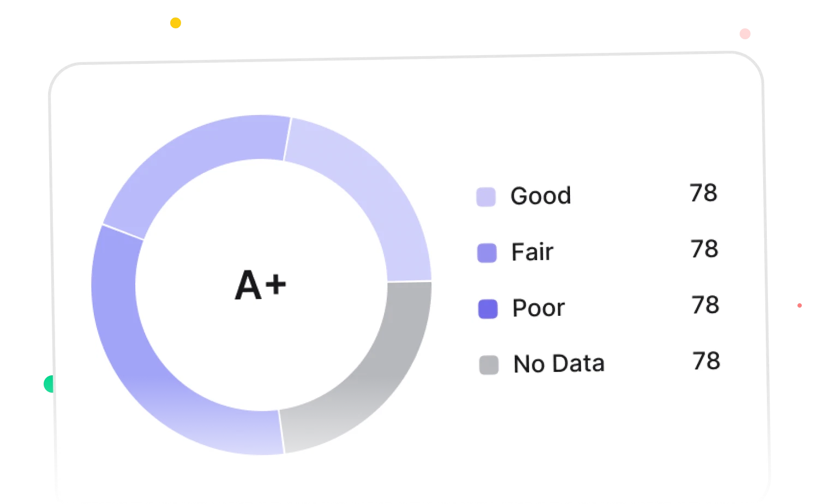Click the Good legend color swatch

click(x=486, y=197)
